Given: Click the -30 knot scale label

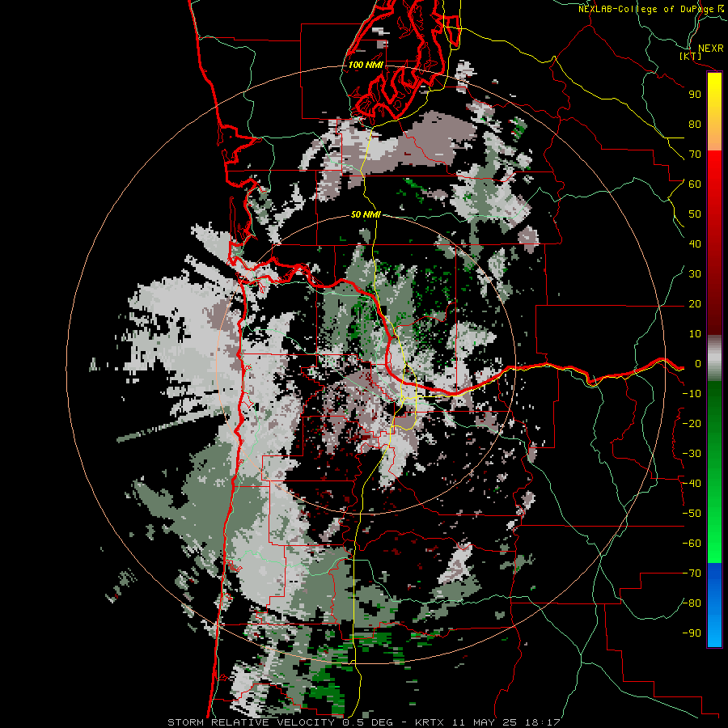Looking at the screenshot, I should [692, 454].
